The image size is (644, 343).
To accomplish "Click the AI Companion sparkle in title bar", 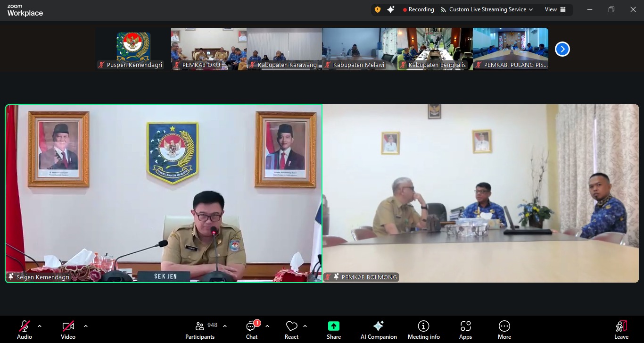I will tap(390, 9).
